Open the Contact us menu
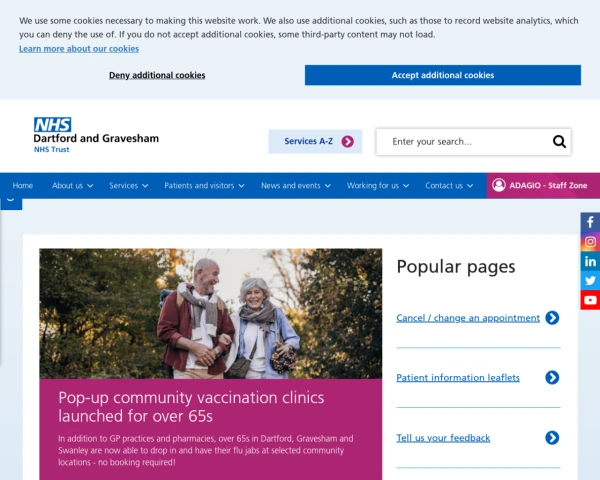600x480 pixels. coord(449,186)
